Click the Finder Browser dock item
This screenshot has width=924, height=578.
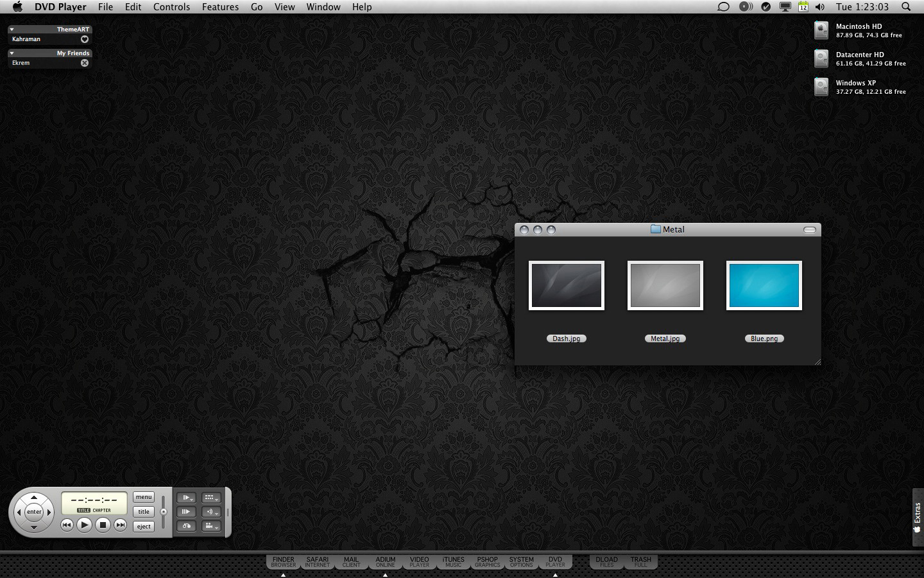(283, 562)
